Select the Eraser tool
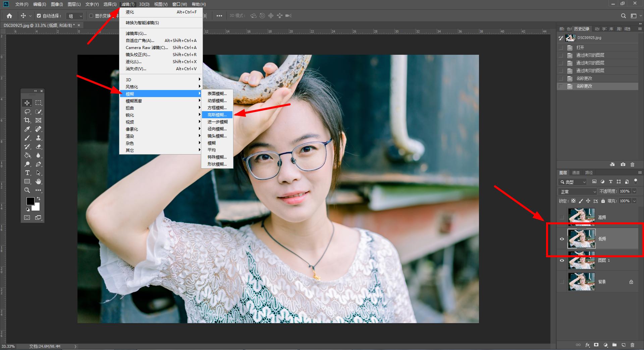This screenshot has width=644, height=350. click(x=39, y=146)
